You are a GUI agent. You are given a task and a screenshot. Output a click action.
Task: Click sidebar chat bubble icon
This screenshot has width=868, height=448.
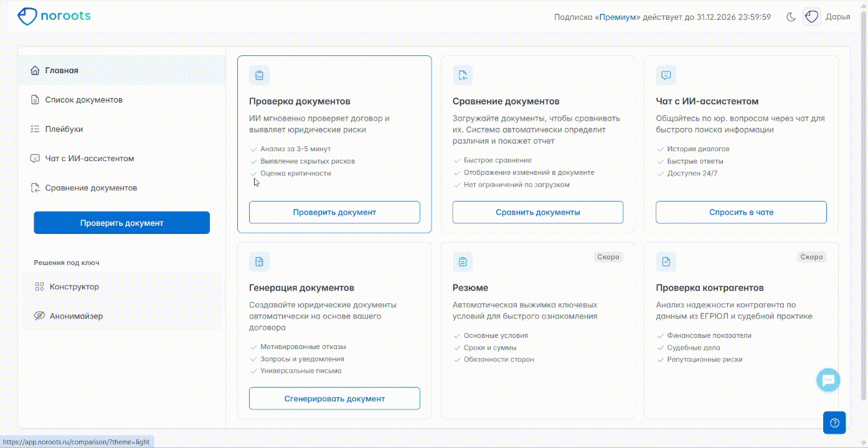point(35,158)
